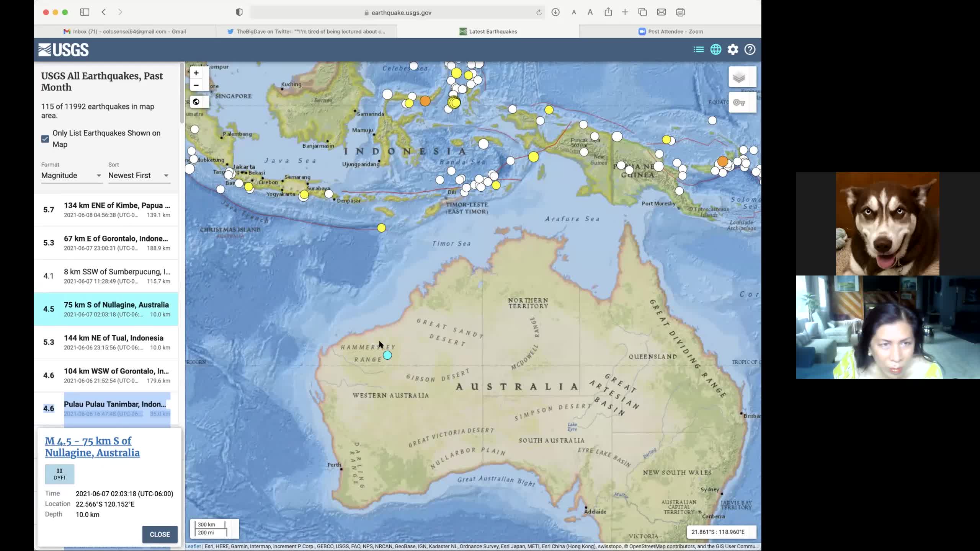Zoom in on the map
Screen dimensions: 980x551
click(196, 73)
